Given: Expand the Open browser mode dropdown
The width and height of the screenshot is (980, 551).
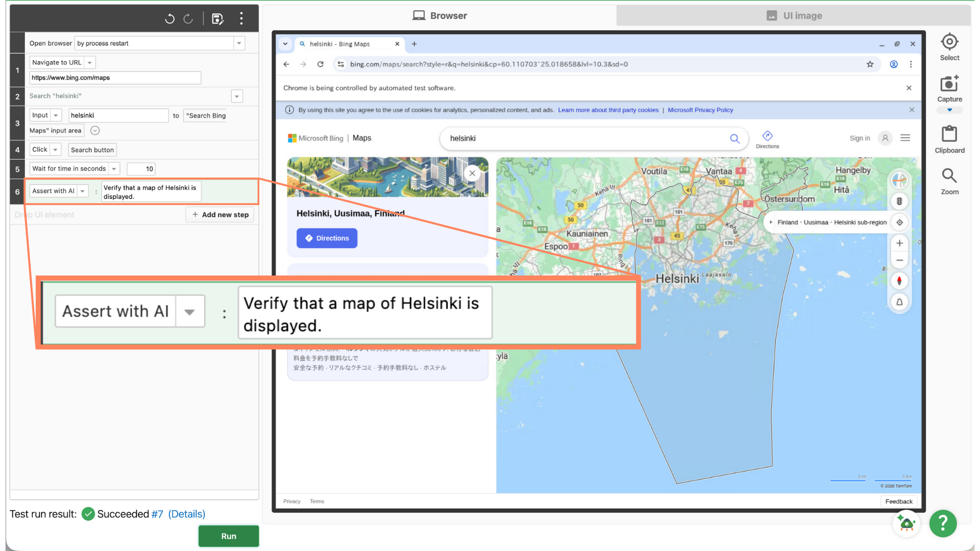Looking at the screenshot, I should (239, 43).
